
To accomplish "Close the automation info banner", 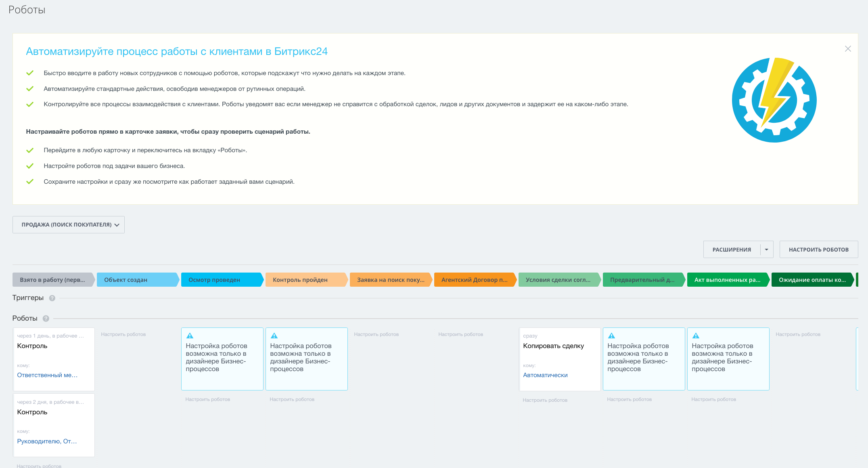I will pyautogui.click(x=848, y=49).
